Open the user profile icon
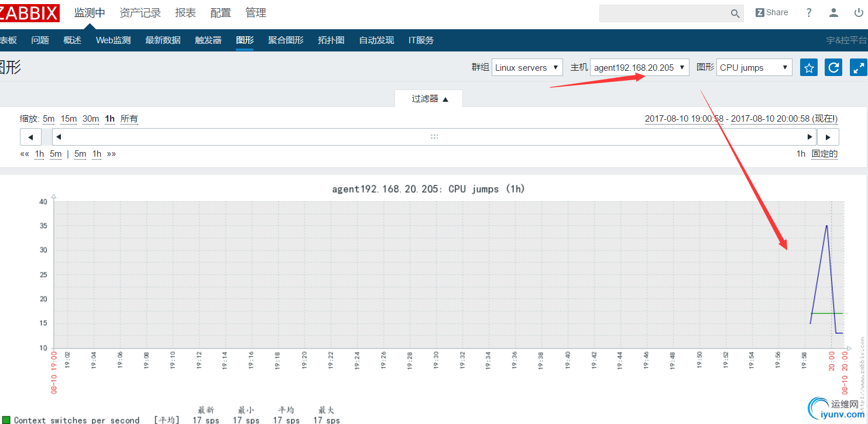 [834, 12]
